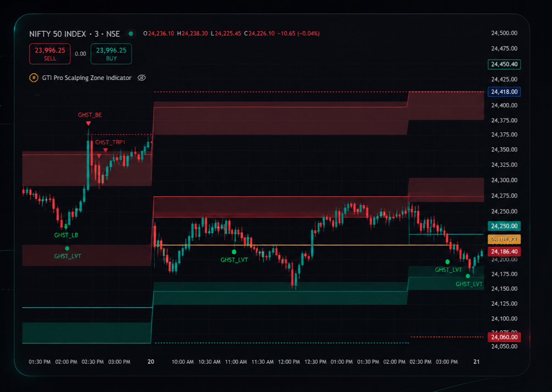Click the GHST_LB green dot marker

[66, 227]
